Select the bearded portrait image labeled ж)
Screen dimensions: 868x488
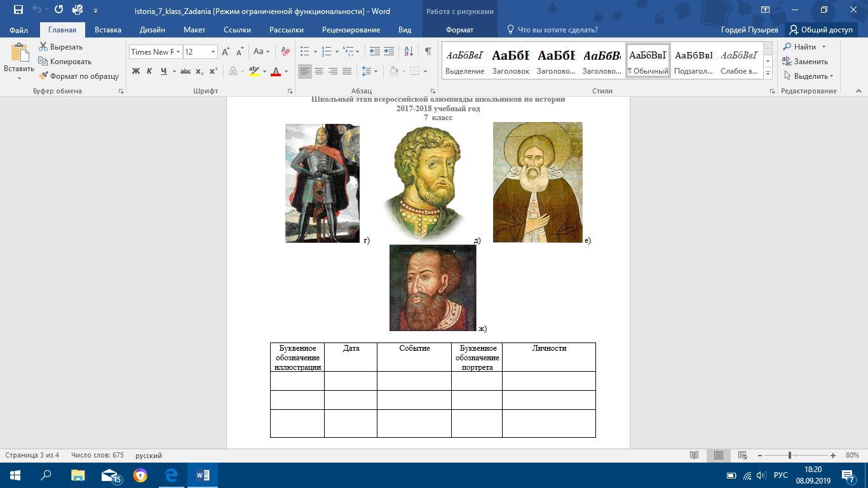pos(433,288)
